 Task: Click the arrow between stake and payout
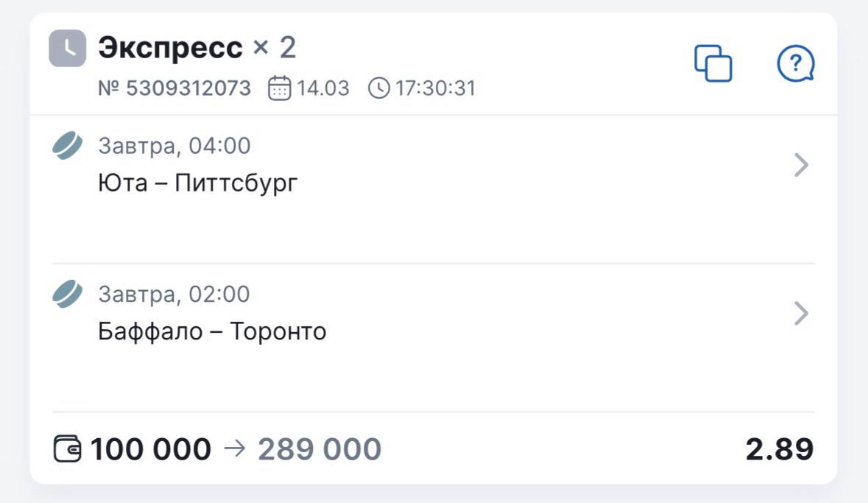[x=233, y=449]
